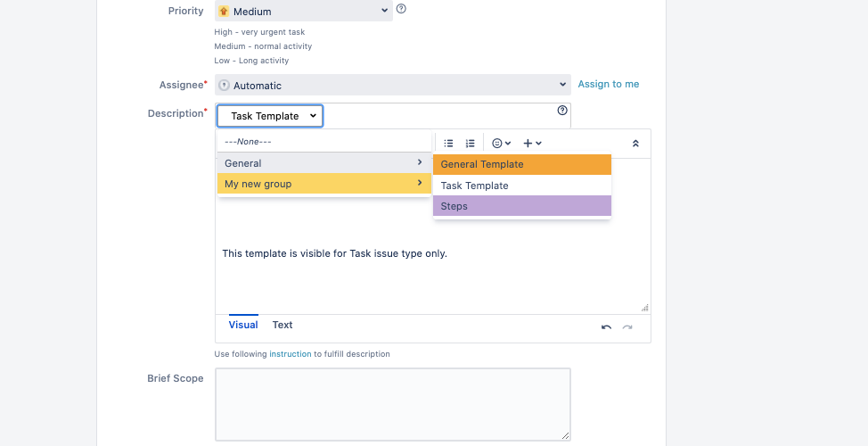This screenshot has height=446, width=868.
Task: Open the Task Template selector dropdown
Action: (x=270, y=116)
